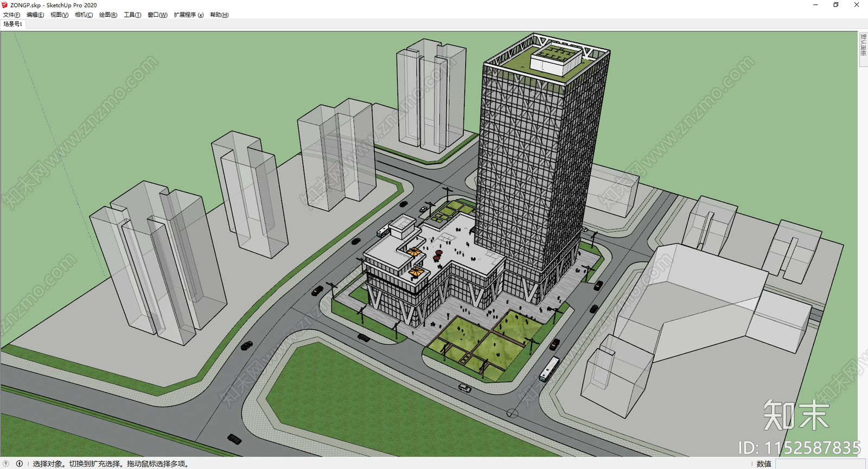868x469 pixels.
Task: Close the SketchUp window
Action: pos(857,5)
